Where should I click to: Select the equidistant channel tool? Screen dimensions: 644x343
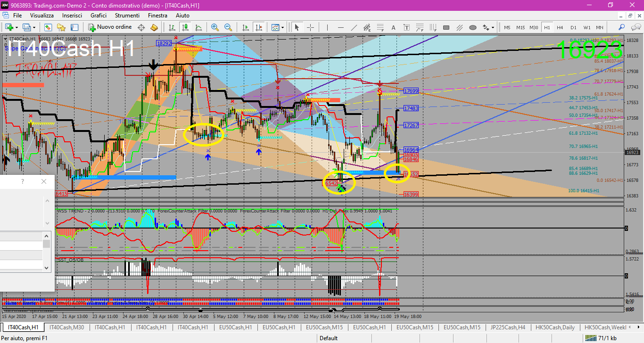click(x=366, y=27)
